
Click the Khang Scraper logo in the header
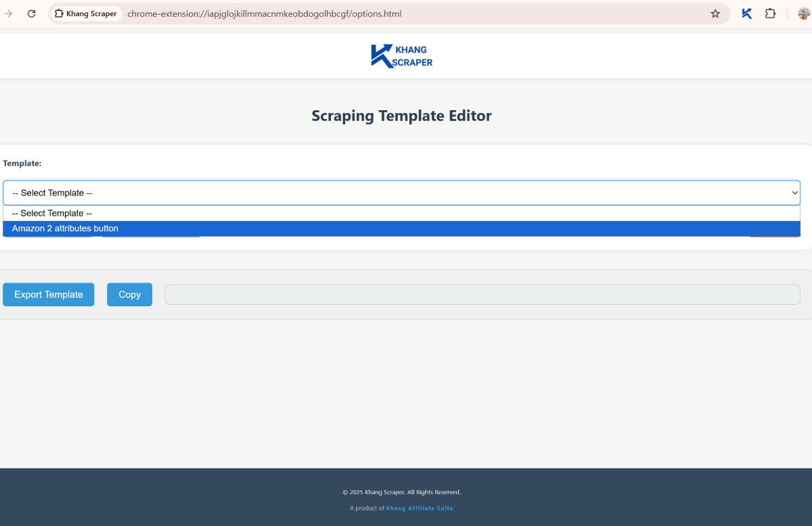[x=401, y=55]
